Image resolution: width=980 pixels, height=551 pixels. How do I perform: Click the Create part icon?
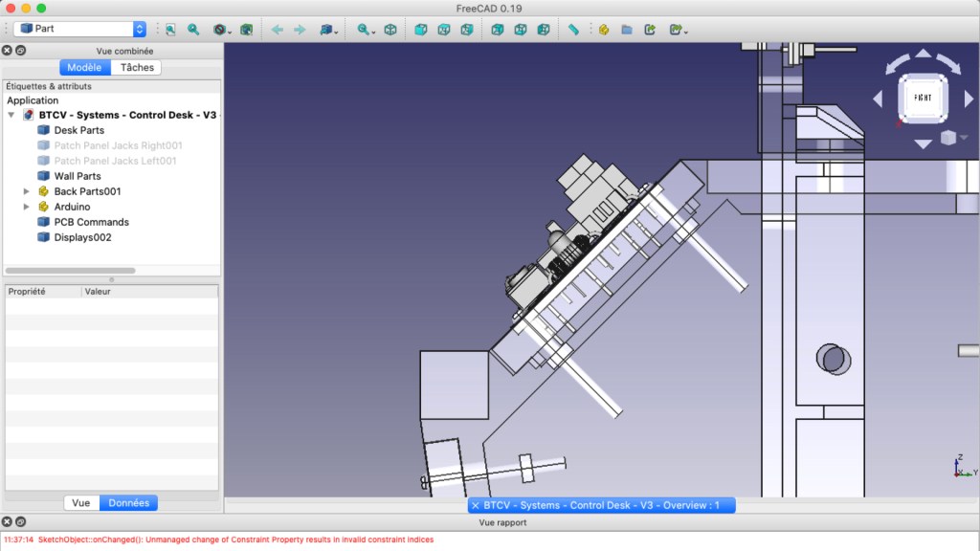coord(604,30)
